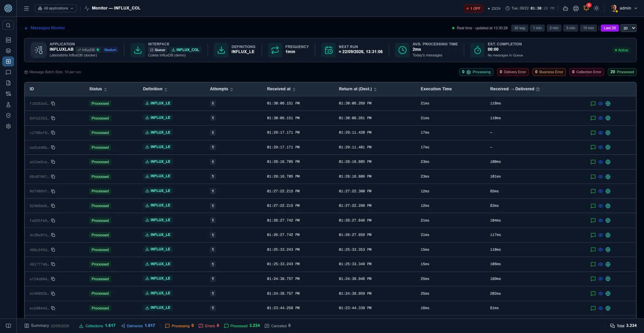Open the layers stack icon in sidebar
Image resolution: width=644 pixels, height=333 pixels.
8,51
